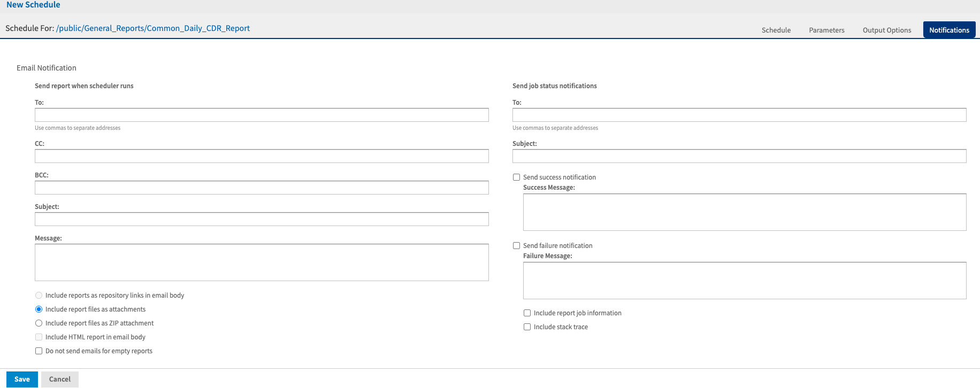Screen dimensions: 980x388
Task: Focus the job status Subject field
Action: pyautogui.click(x=739, y=156)
